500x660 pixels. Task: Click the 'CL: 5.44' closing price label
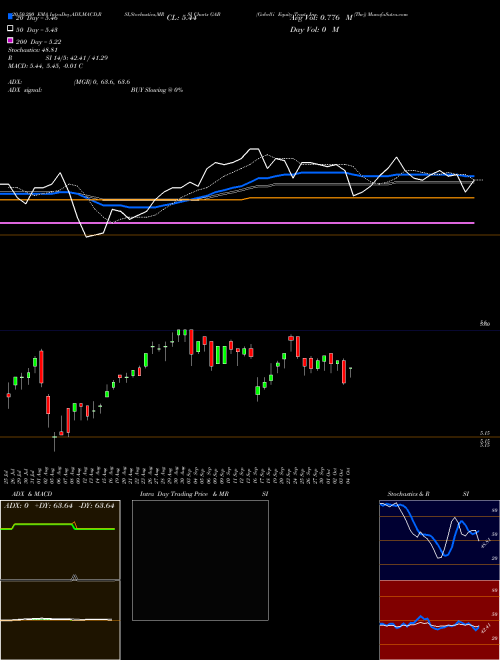[181, 18]
